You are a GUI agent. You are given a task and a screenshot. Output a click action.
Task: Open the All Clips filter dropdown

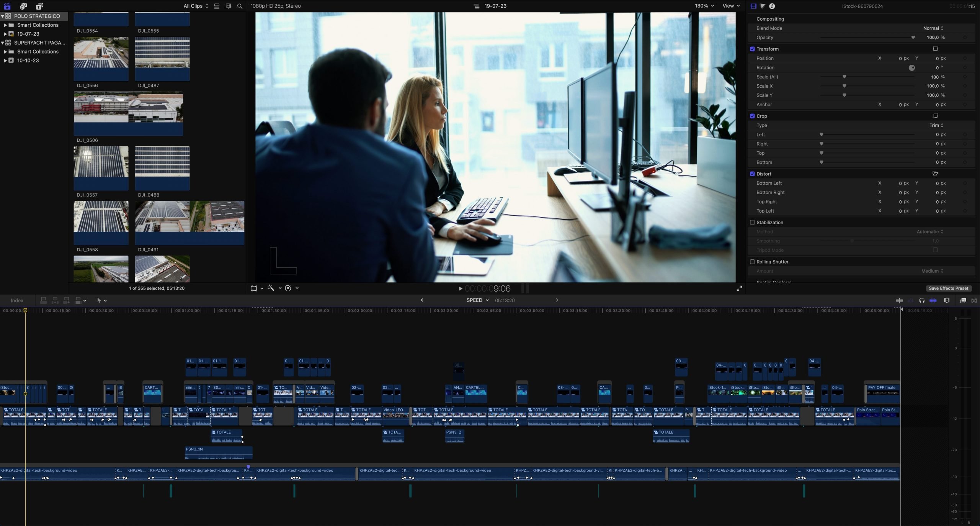coord(196,6)
